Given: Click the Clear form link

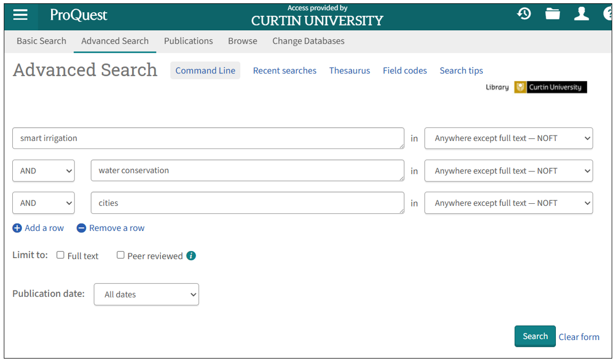Looking at the screenshot, I should [579, 336].
